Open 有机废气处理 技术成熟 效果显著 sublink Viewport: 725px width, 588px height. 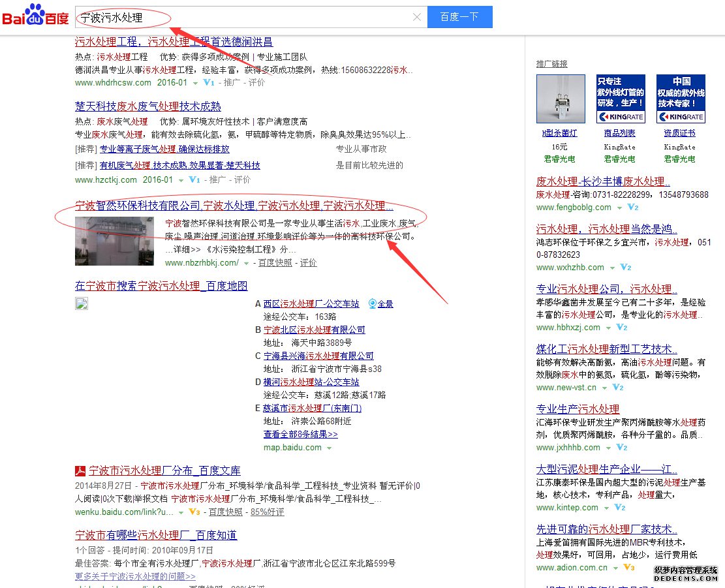(x=180, y=166)
